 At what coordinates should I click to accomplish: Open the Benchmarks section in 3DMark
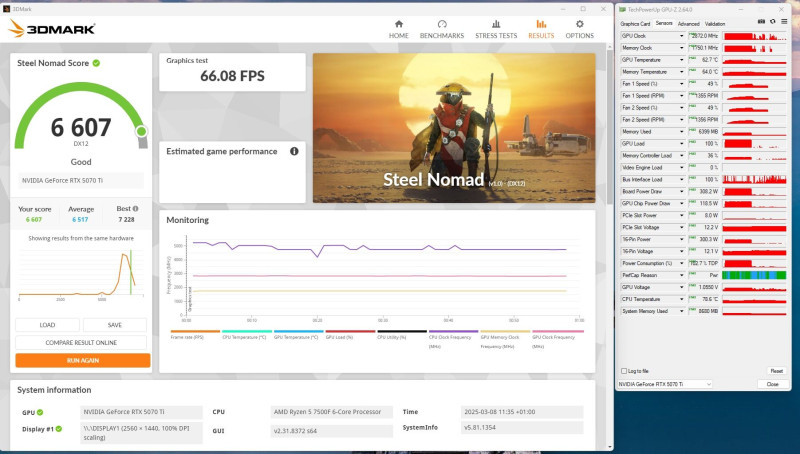pyautogui.click(x=442, y=29)
